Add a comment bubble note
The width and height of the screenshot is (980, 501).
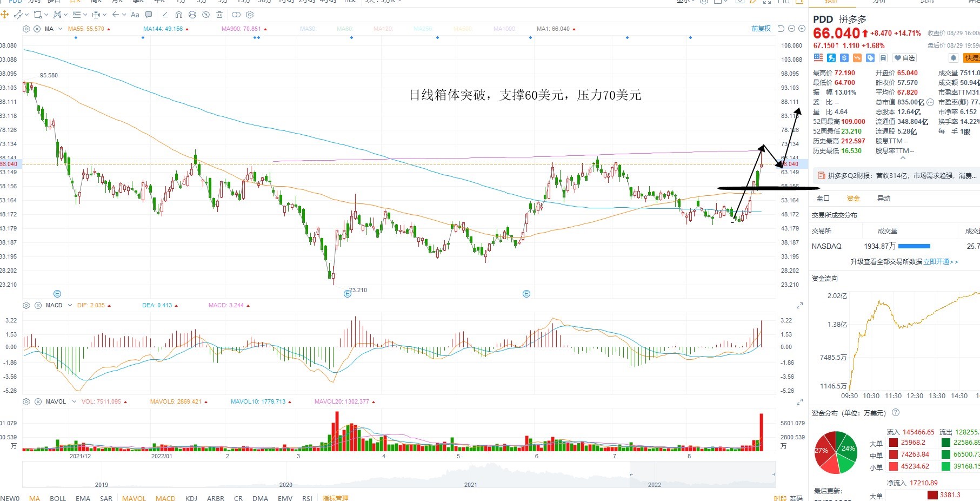pyautogui.click(x=149, y=15)
